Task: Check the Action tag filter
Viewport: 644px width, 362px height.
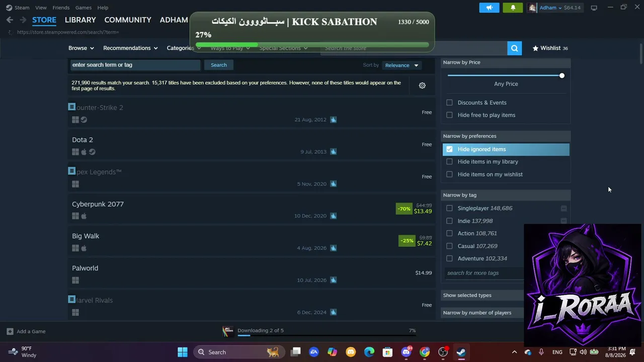Action: click(x=449, y=233)
